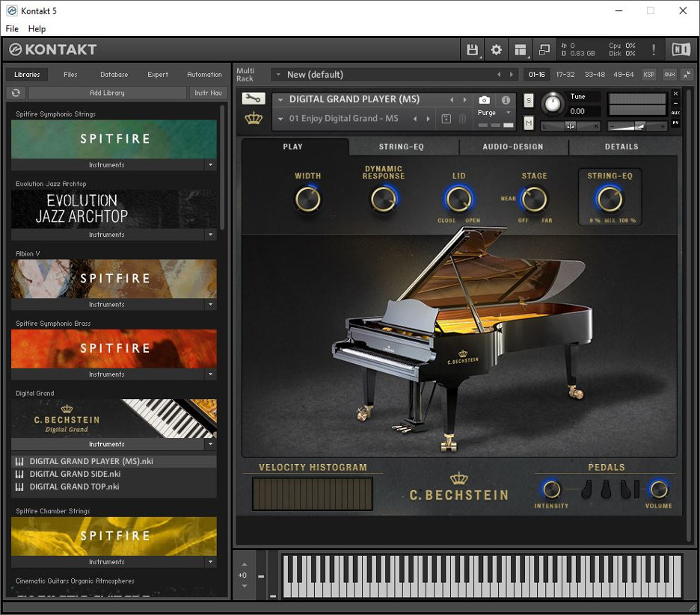
Task: Open the Database browser tab
Action: pyautogui.click(x=114, y=75)
